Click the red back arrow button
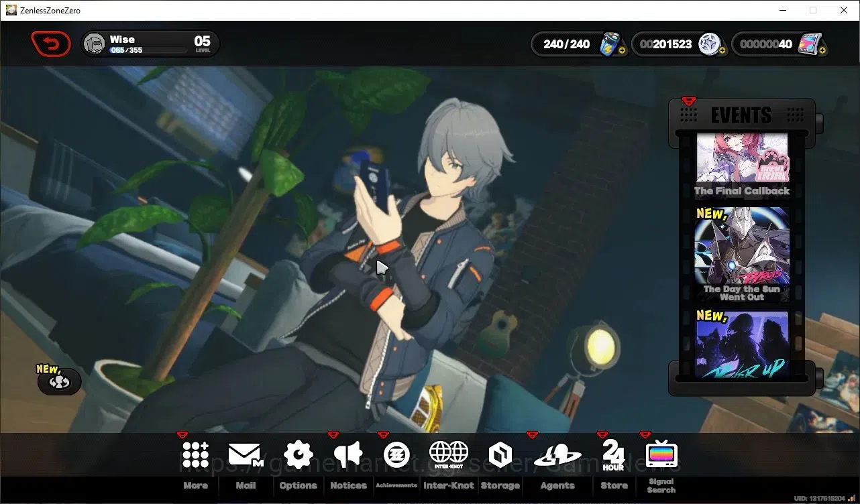The width and height of the screenshot is (860, 504). point(51,44)
